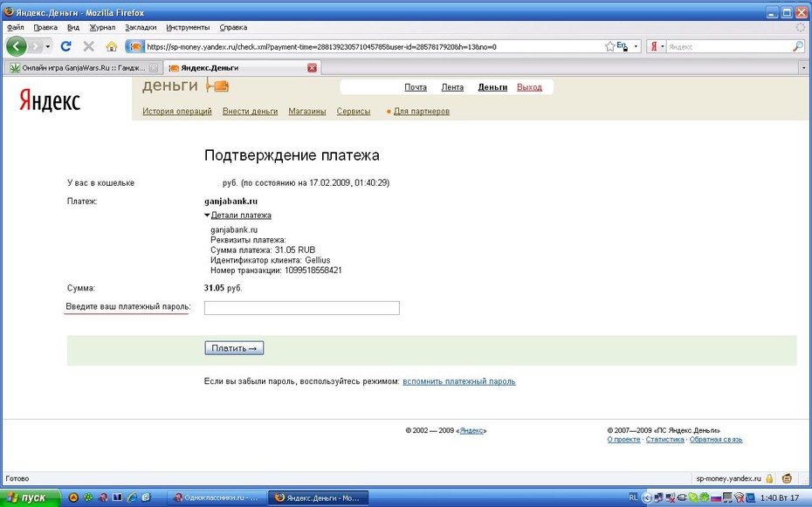Select transaction number 1099518558421 text
Image resolution: width=812 pixels, height=507 pixels.
(313, 270)
